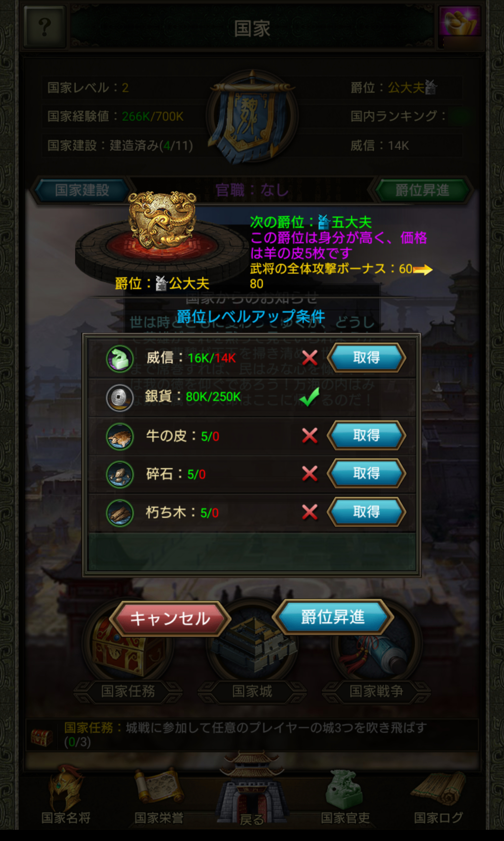Tap the 碎石 rubble material icon
This screenshot has width=504, height=841.
tap(119, 474)
